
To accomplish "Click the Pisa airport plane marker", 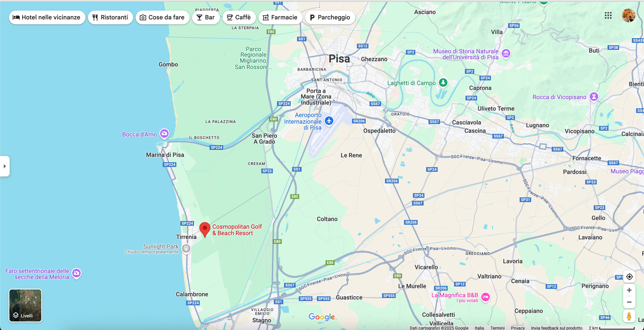I will pyautogui.click(x=329, y=121).
